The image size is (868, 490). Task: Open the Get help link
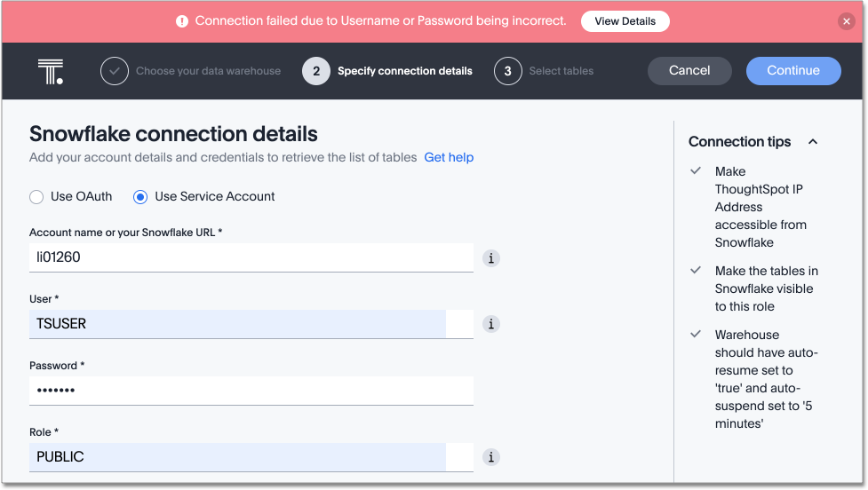(449, 157)
